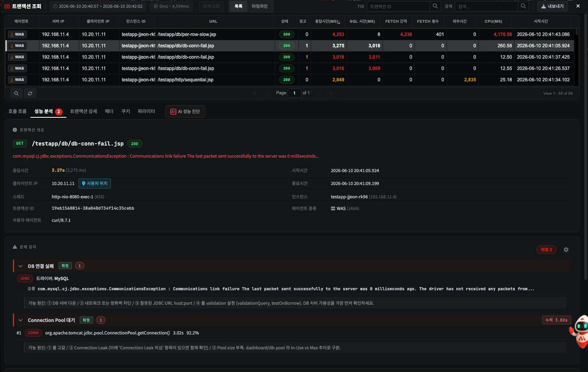Click the 트랜잭션 ID input field
Viewport: 588px width, 372px height.
point(398,6)
